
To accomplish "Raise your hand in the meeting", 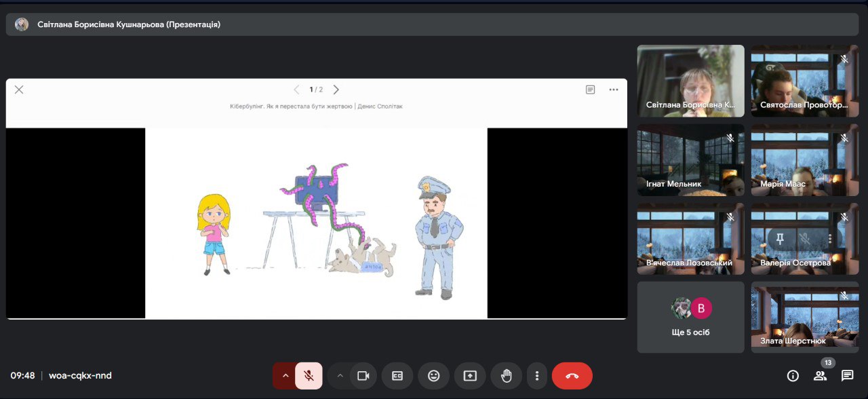I will tap(506, 376).
